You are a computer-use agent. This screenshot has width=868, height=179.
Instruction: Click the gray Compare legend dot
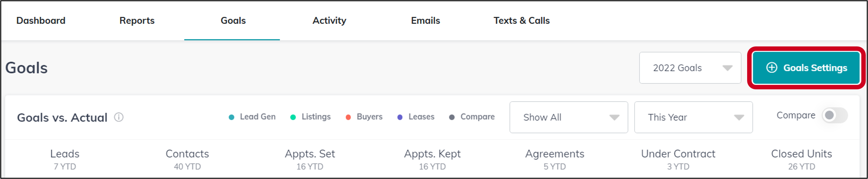[452, 117]
